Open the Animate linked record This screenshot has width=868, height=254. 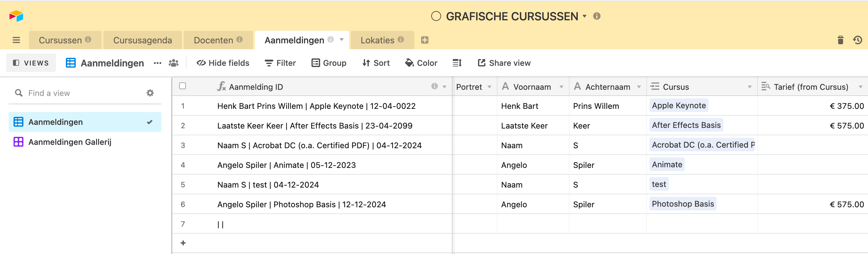pyautogui.click(x=667, y=165)
